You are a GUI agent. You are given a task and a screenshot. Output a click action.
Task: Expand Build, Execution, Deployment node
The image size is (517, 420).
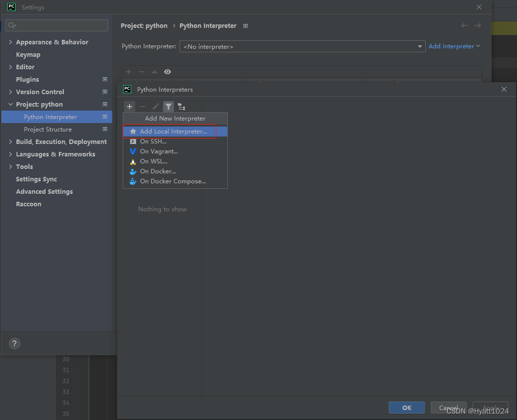point(10,141)
